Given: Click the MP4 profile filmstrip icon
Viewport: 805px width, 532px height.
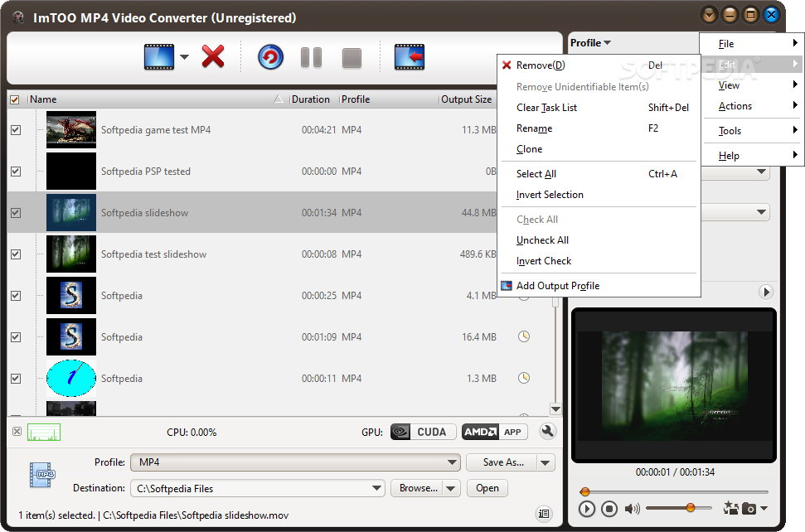Looking at the screenshot, I should pos(42,475).
